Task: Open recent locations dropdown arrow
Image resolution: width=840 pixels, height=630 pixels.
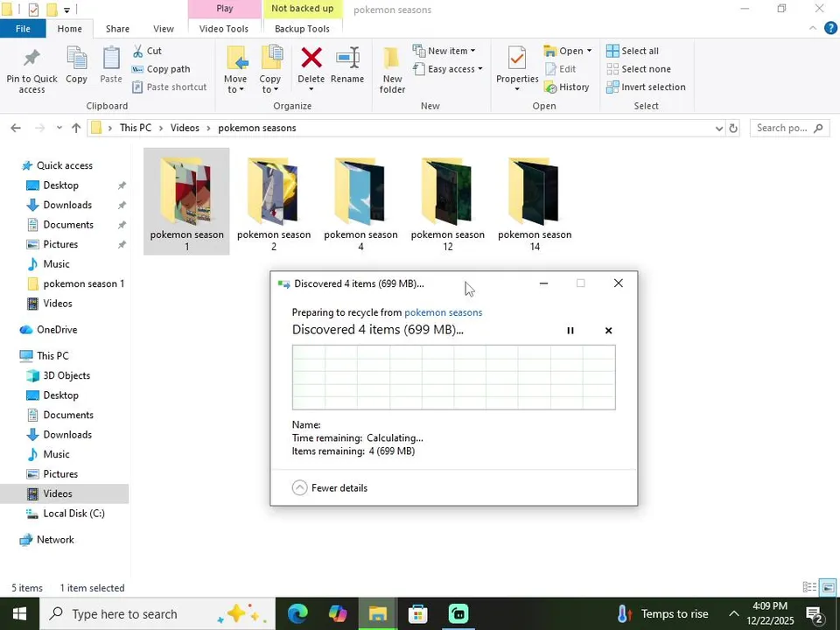Action: 59,128
